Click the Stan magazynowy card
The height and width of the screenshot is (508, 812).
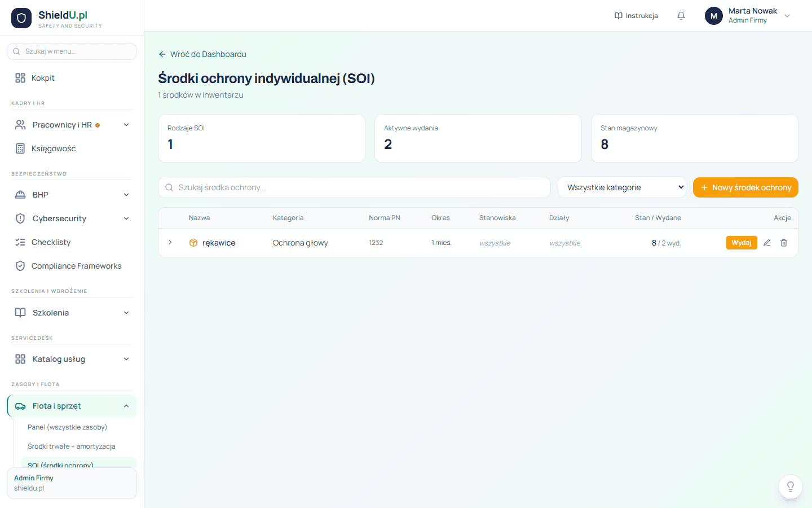tap(695, 138)
